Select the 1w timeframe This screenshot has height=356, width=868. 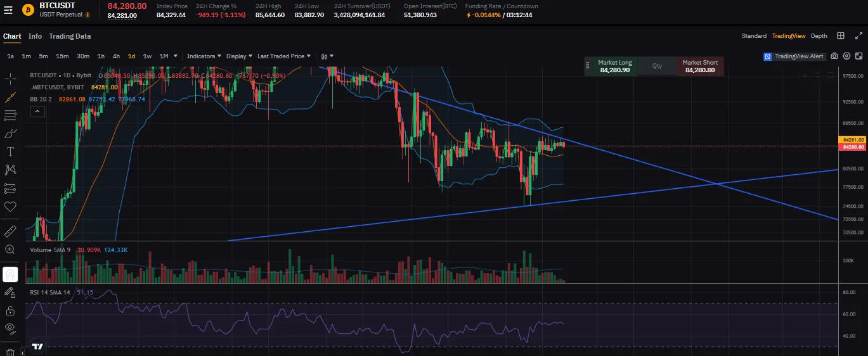147,56
